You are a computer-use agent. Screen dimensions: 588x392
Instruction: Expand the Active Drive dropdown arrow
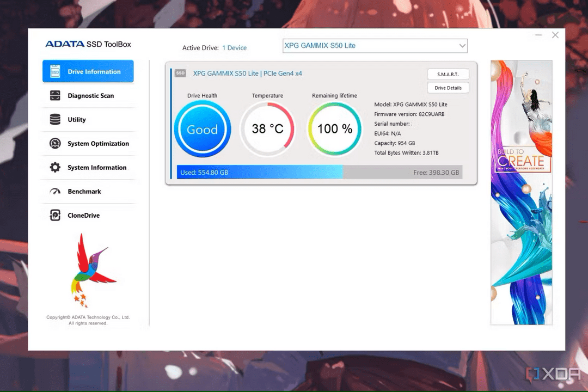462,46
